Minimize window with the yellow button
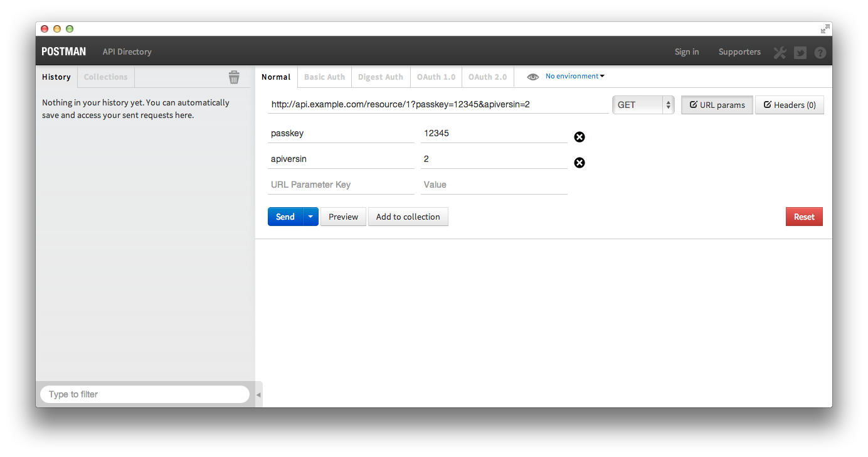 click(x=57, y=29)
